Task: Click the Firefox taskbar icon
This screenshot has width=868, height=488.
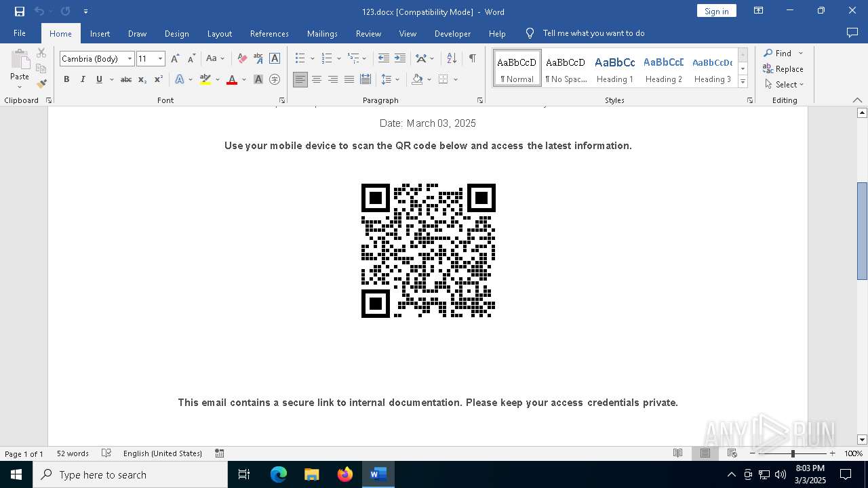Action: pyautogui.click(x=345, y=474)
